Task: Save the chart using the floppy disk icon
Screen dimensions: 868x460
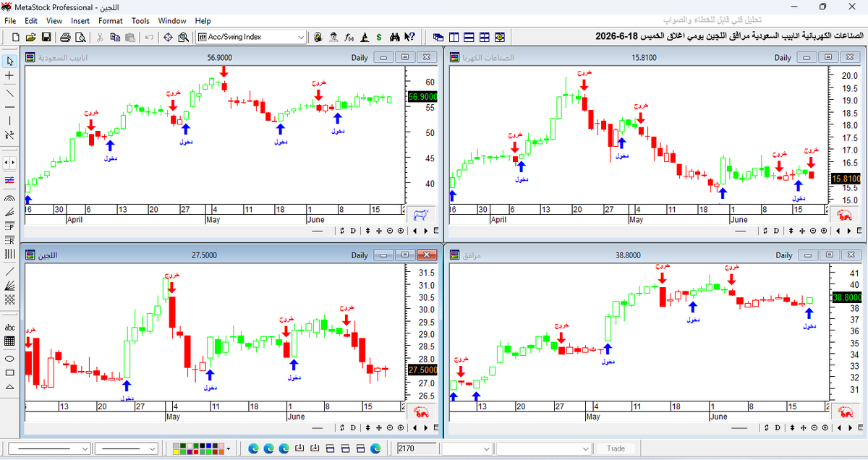Action: click(46, 37)
